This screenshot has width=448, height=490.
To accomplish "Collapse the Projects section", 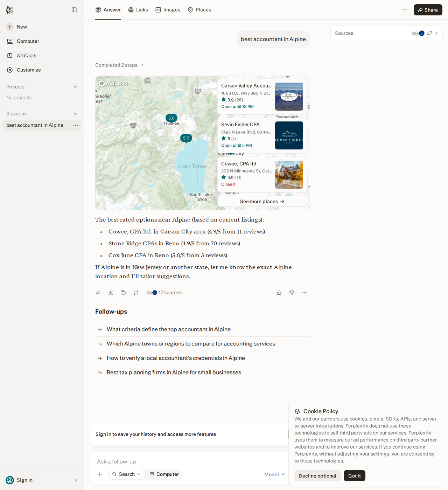I will pos(76,87).
